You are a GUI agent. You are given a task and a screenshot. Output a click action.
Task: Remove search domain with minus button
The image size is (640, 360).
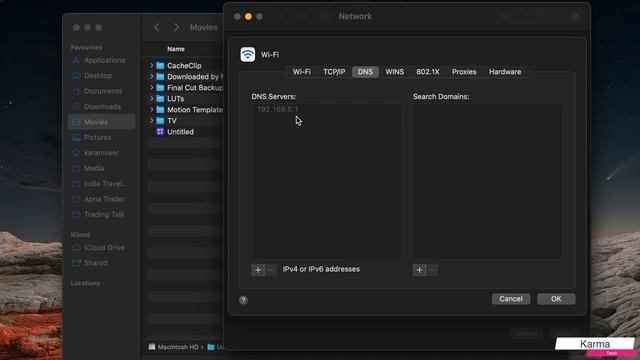tap(432, 270)
